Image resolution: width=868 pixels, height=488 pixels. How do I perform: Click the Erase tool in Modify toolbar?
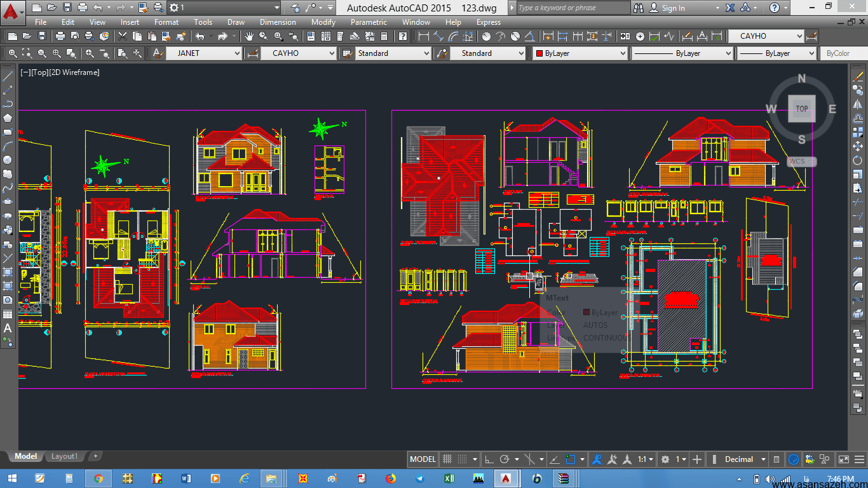pyautogui.click(x=858, y=76)
